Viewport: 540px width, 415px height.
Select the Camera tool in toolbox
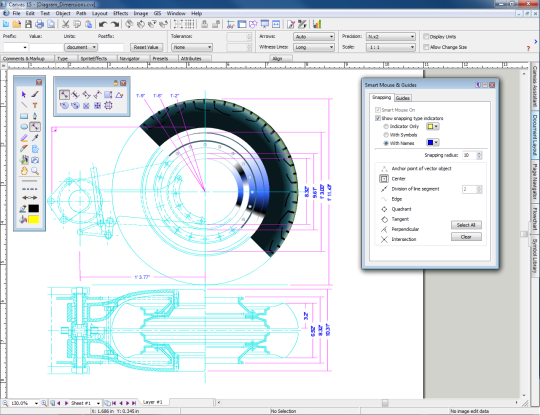[35, 160]
